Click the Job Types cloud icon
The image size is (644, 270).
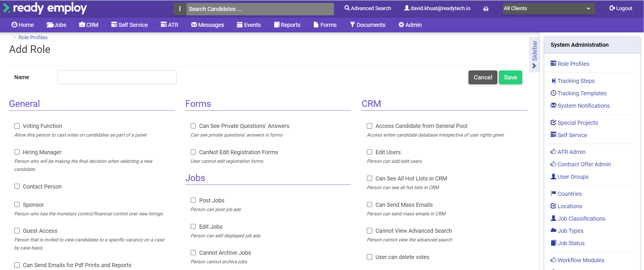click(553, 230)
